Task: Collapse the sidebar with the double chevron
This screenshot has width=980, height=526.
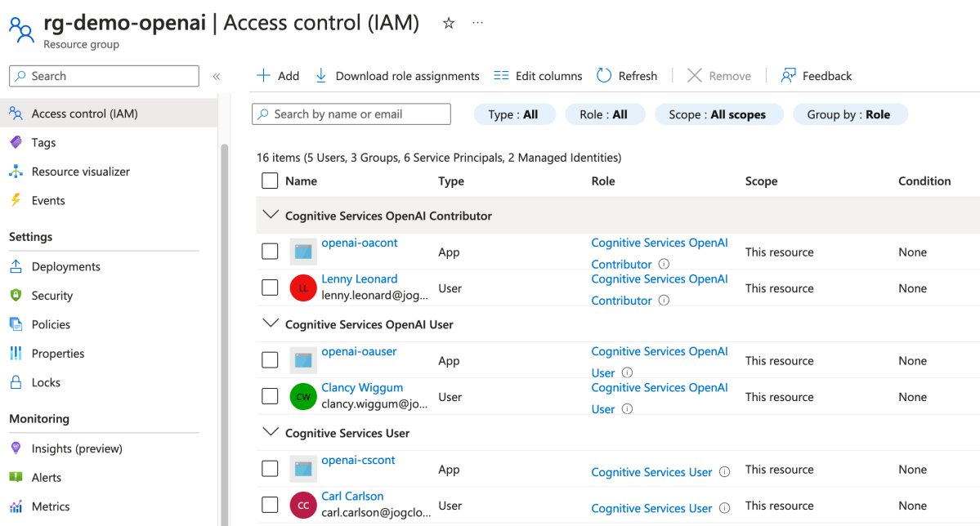Action: (x=217, y=77)
